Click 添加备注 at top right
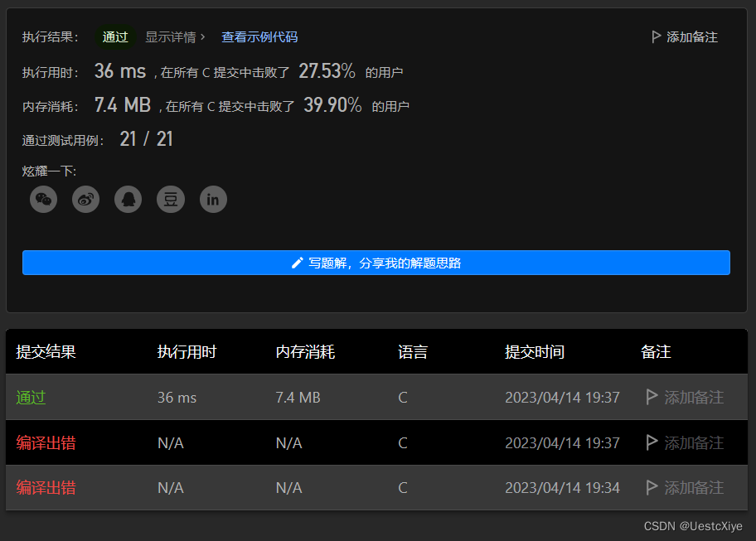 coord(692,37)
